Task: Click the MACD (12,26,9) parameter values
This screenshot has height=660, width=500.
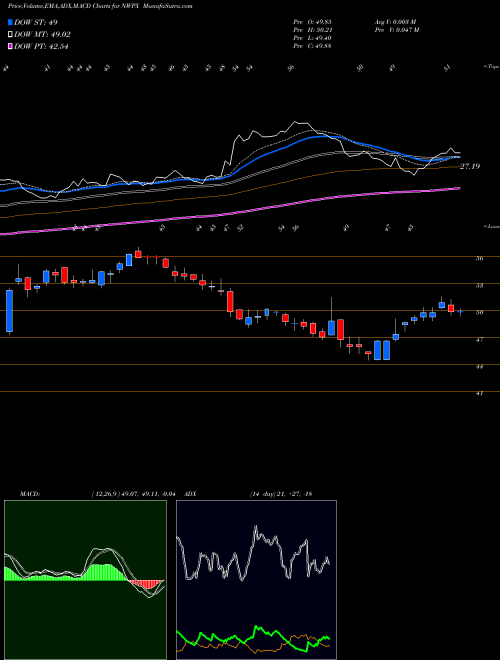Action: tap(136, 494)
